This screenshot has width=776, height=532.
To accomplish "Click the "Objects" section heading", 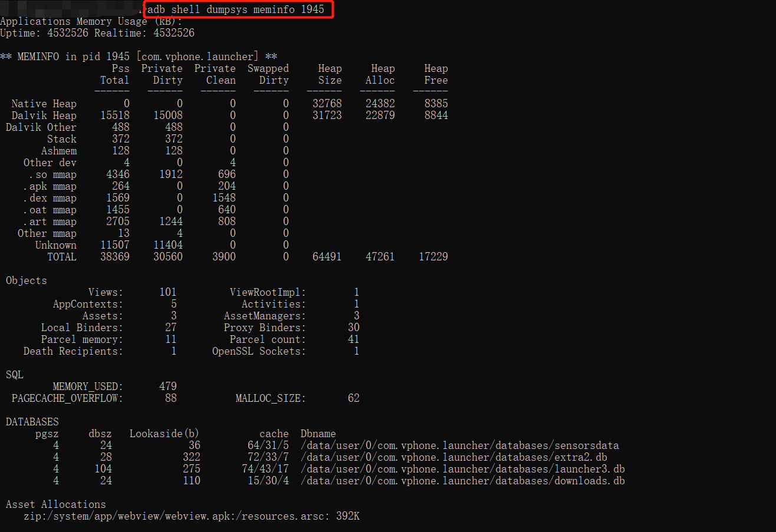I will click(x=27, y=280).
